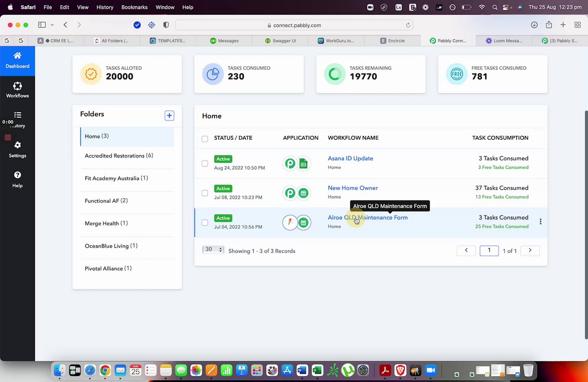Screen dimensions: 588x382
Task: Tick the checkbox for New Home Owner
Action: [x=205, y=193]
